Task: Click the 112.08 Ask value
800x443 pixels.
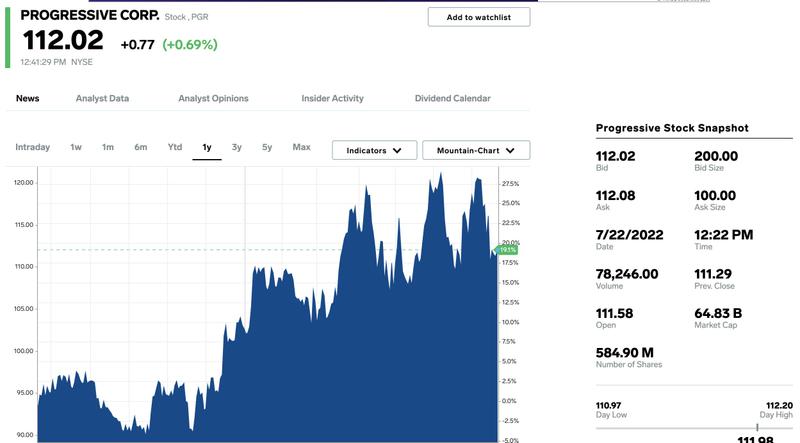Action: pyautogui.click(x=615, y=195)
